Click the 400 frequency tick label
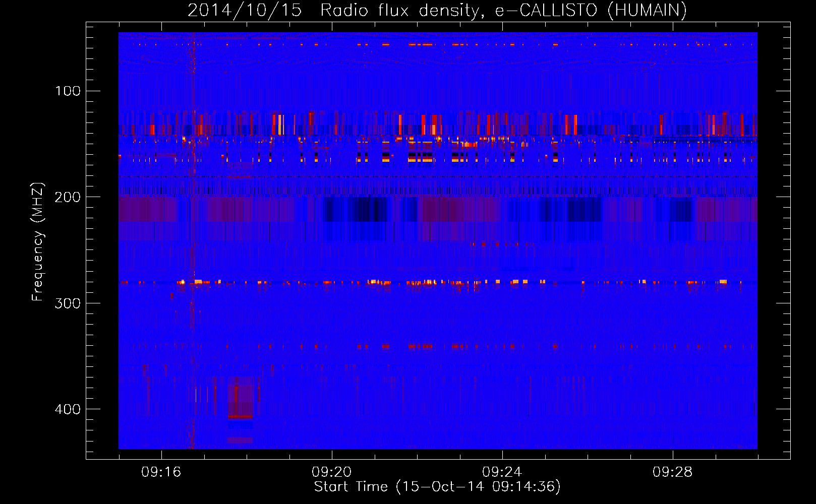The image size is (816, 504). pos(68,409)
